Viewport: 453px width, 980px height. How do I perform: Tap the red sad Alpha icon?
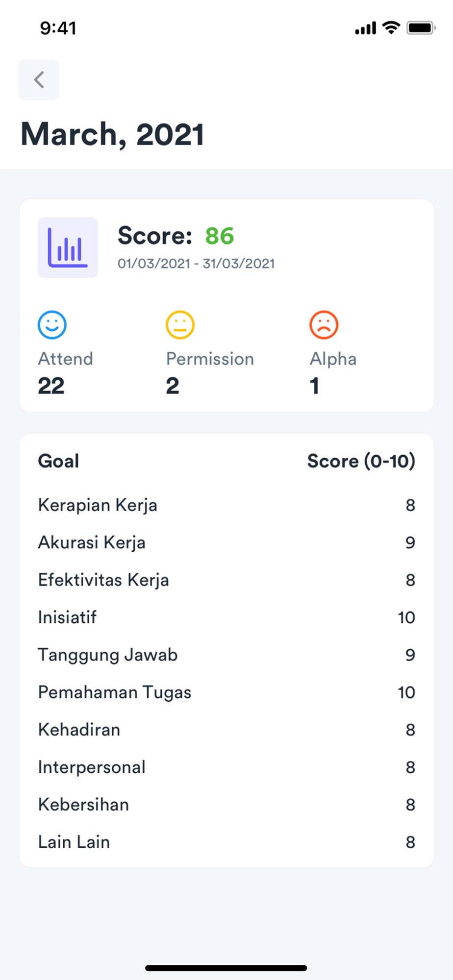click(324, 325)
